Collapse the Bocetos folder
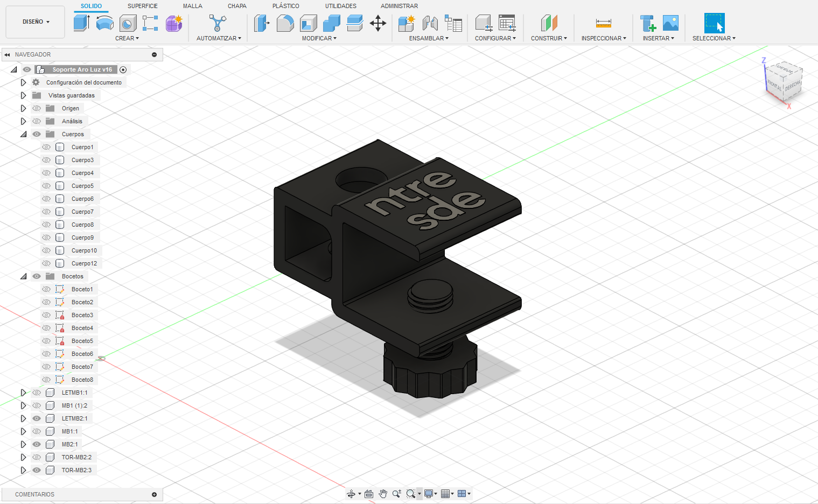 point(23,276)
